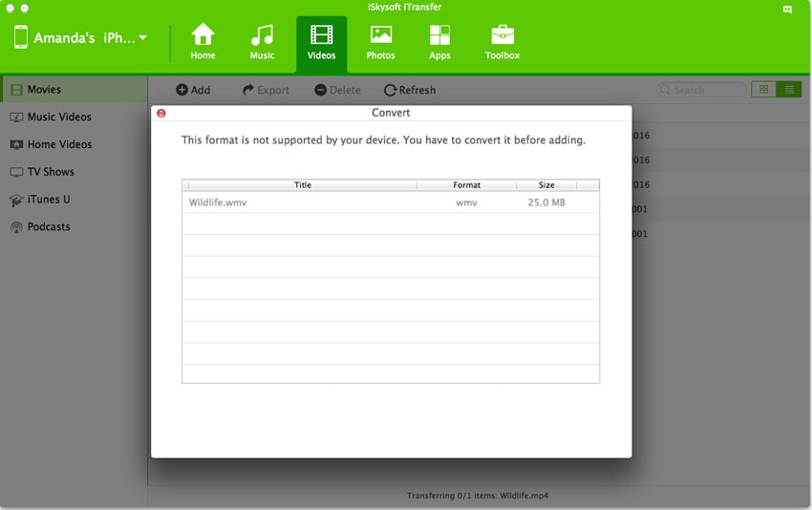Click the Add button

(193, 90)
